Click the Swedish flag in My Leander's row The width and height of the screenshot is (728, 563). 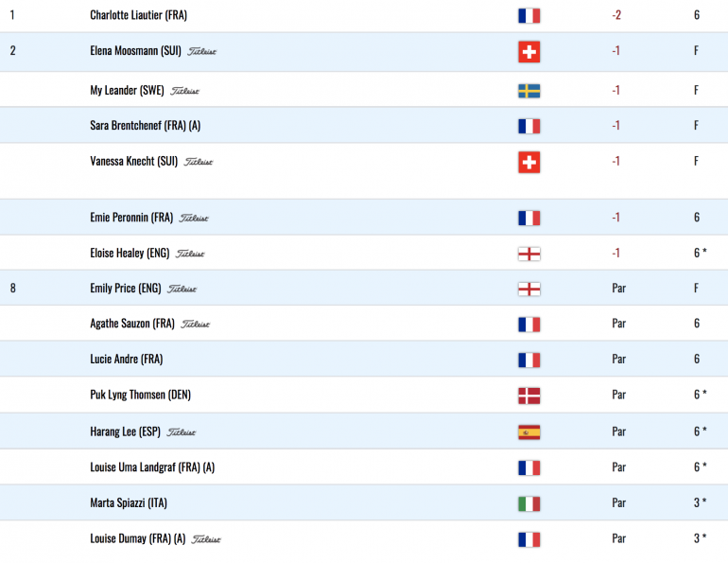(529, 91)
